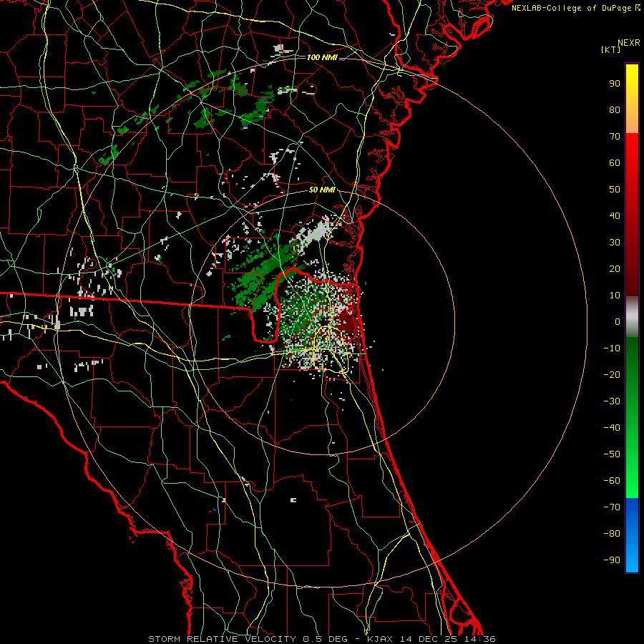Click the positive 90 scale value
This screenshot has height=644, width=644.
(615, 84)
